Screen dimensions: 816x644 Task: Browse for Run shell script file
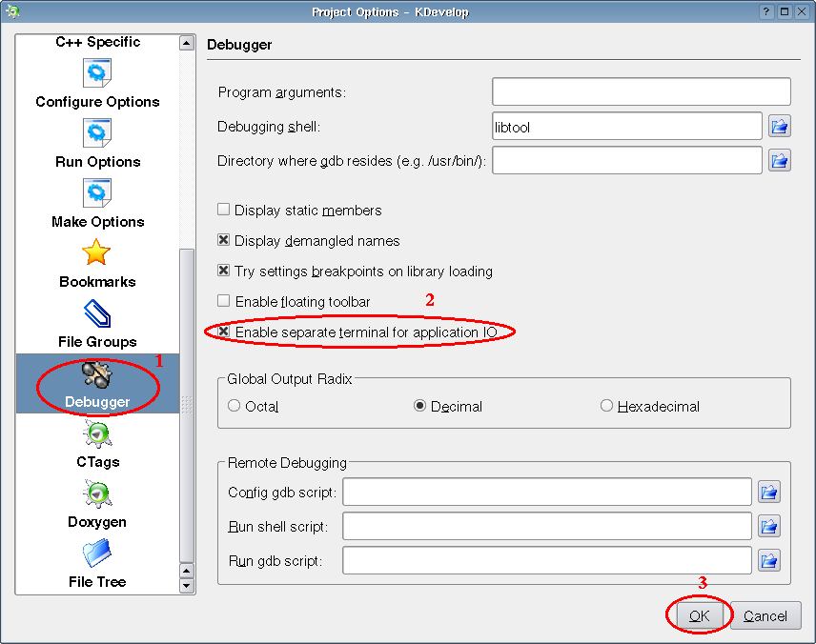(x=769, y=527)
